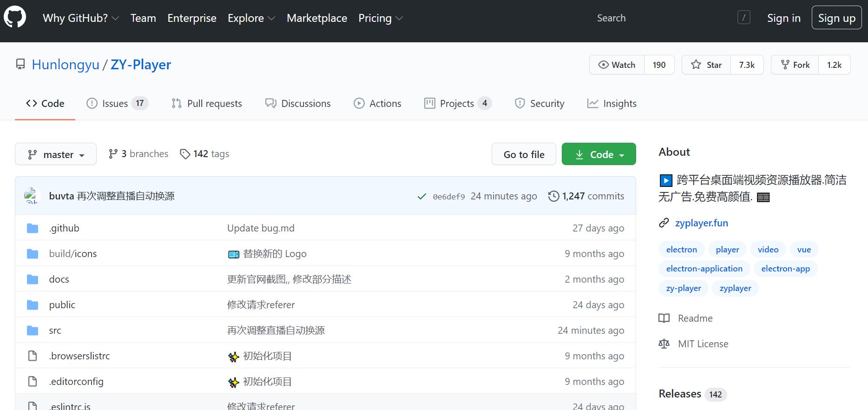
Task: Open the Team page
Action: tap(143, 18)
